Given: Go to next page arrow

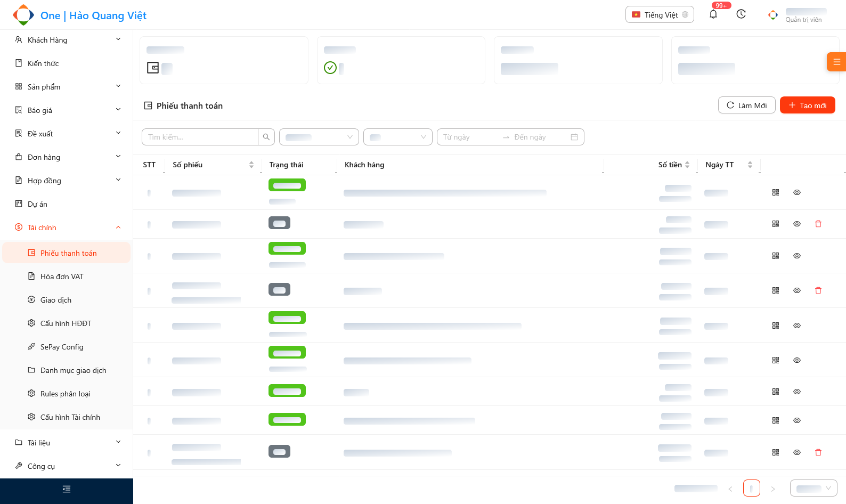Looking at the screenshot, I should (x=773, y=489).
